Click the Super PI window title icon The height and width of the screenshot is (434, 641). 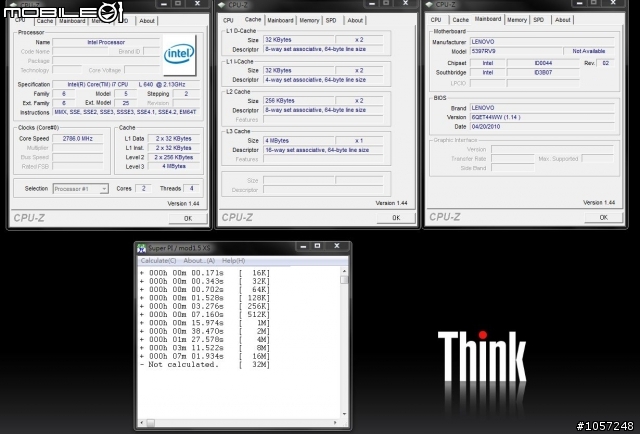coord(141,248)
